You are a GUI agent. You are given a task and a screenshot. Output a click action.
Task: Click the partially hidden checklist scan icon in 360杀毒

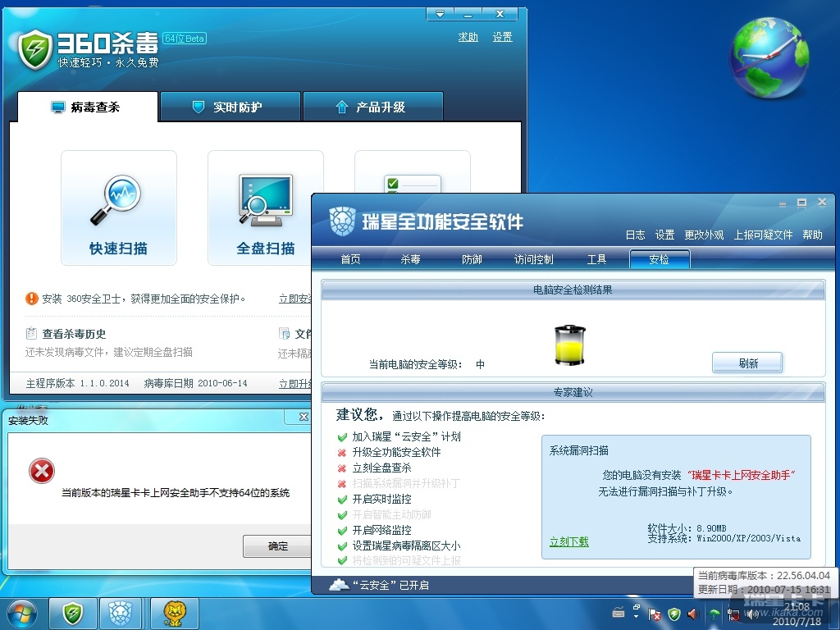(413, 183)
